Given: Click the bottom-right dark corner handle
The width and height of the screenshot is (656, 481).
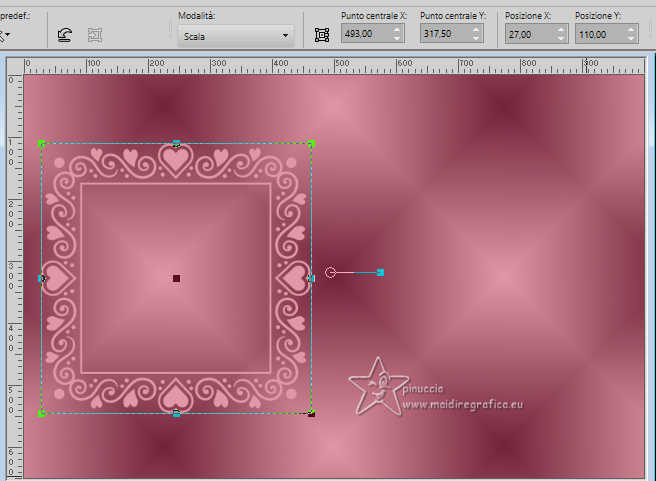Looking at the screenshot, I should point(311,414).
